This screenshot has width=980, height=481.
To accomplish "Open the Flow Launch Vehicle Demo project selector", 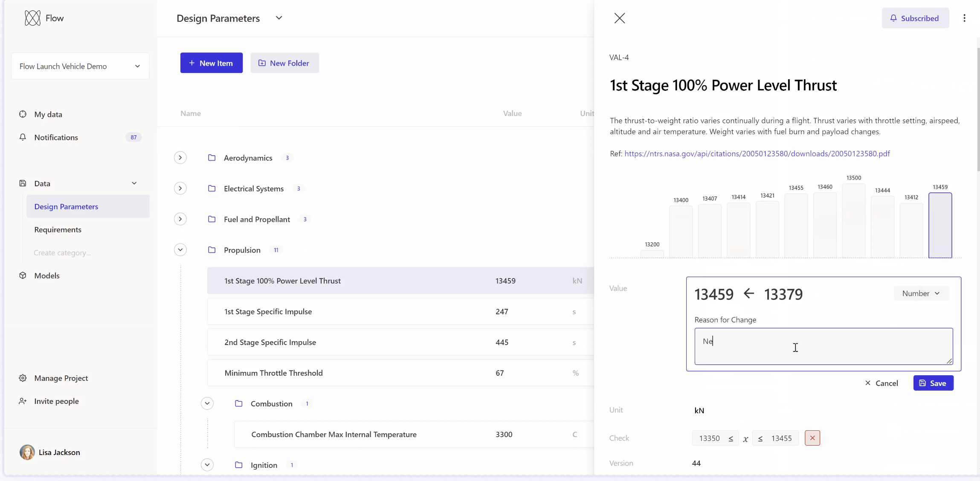I will coord(80,66).
